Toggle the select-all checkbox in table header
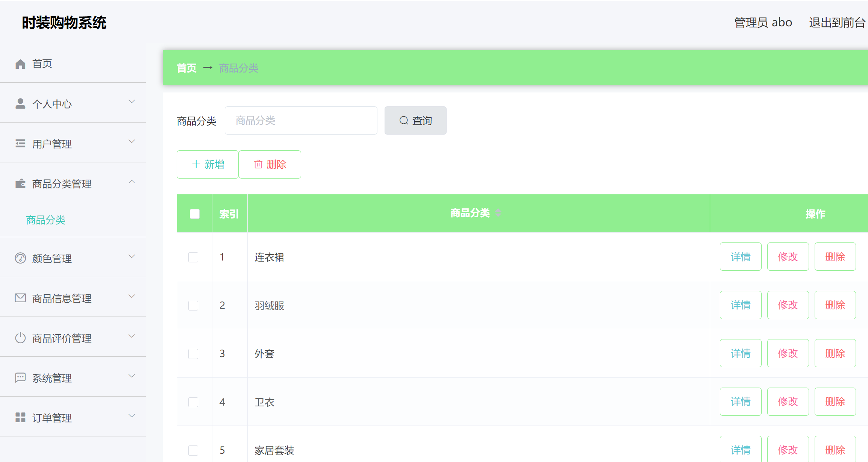Viewport: 868px width, 462px height. coord(194,213)
